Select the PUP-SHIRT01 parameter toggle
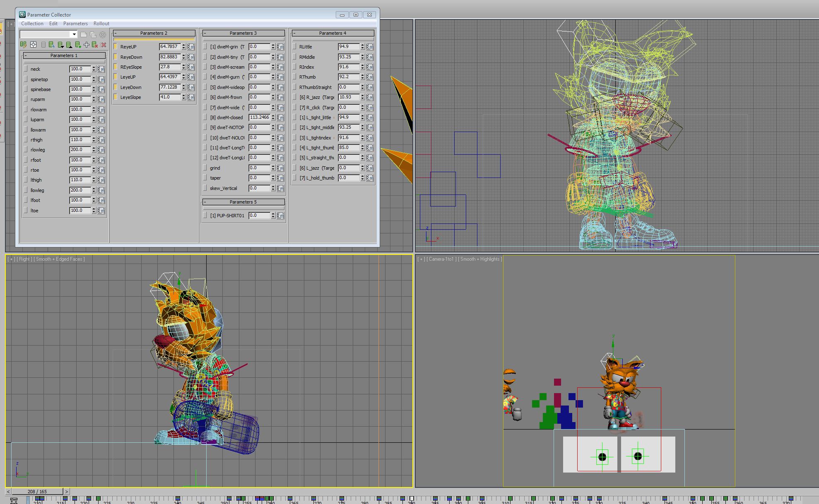Image resolution: width=819 pixels, height=504 pixels. point(205,216)
